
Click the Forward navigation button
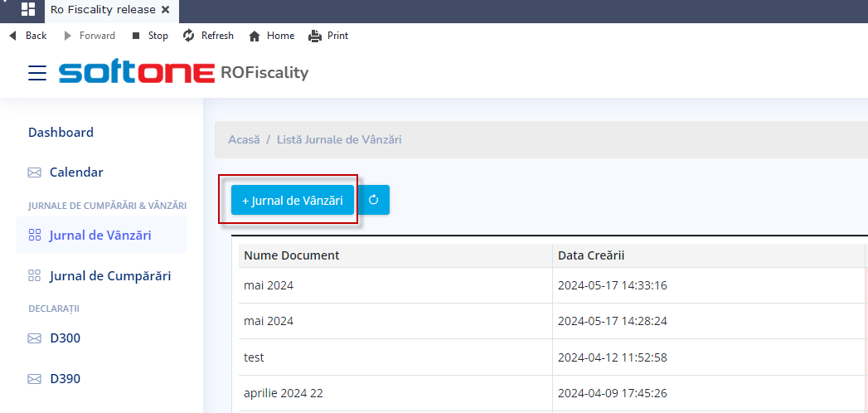tap(90, 36)
